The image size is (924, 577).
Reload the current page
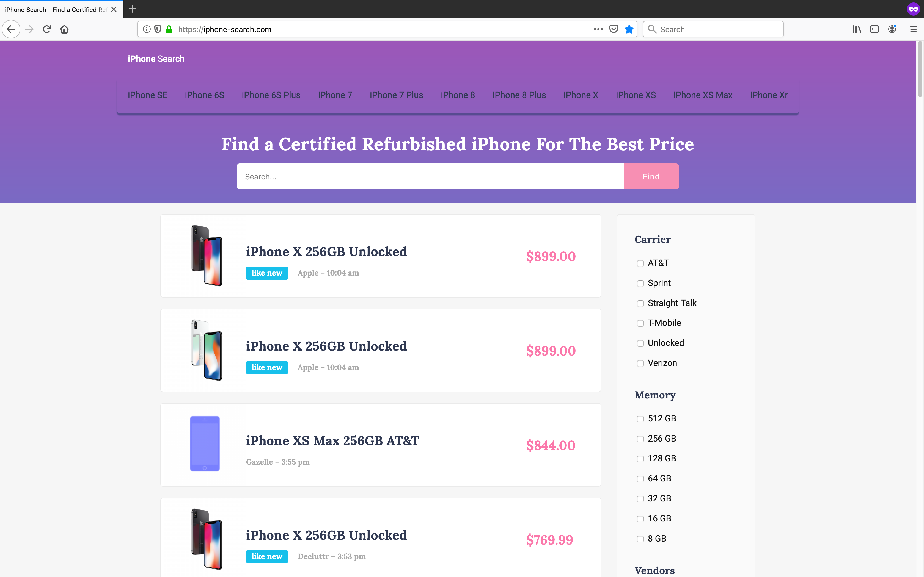(46, 29)
